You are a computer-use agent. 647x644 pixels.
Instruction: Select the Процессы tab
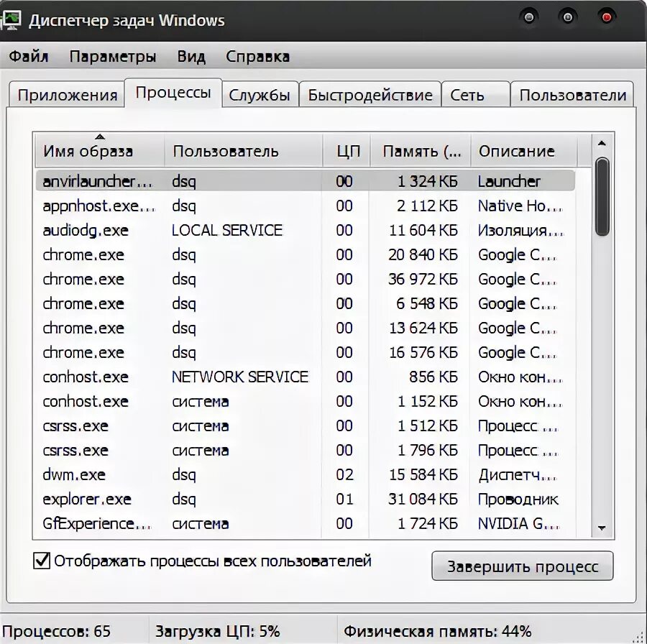[x=173, y=93]
